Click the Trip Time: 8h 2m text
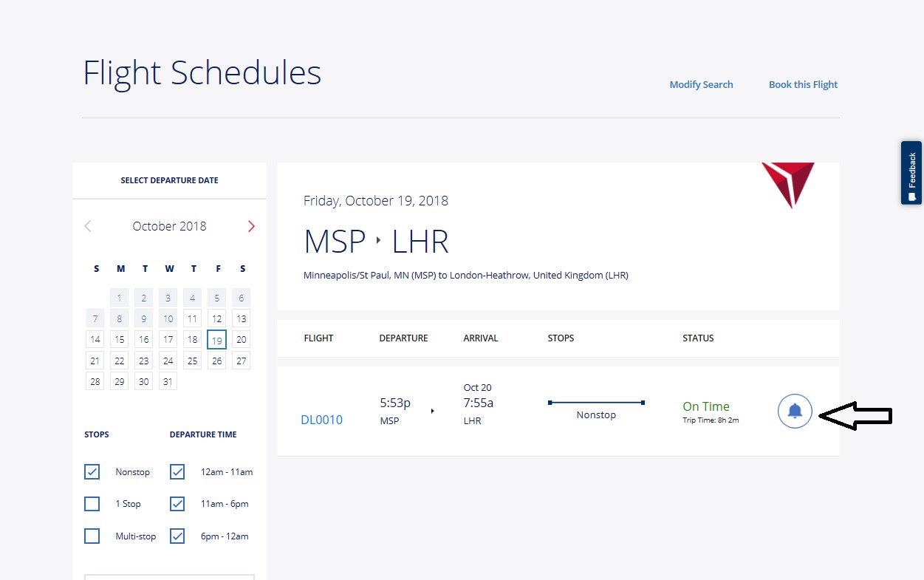 tap(711, 420)
